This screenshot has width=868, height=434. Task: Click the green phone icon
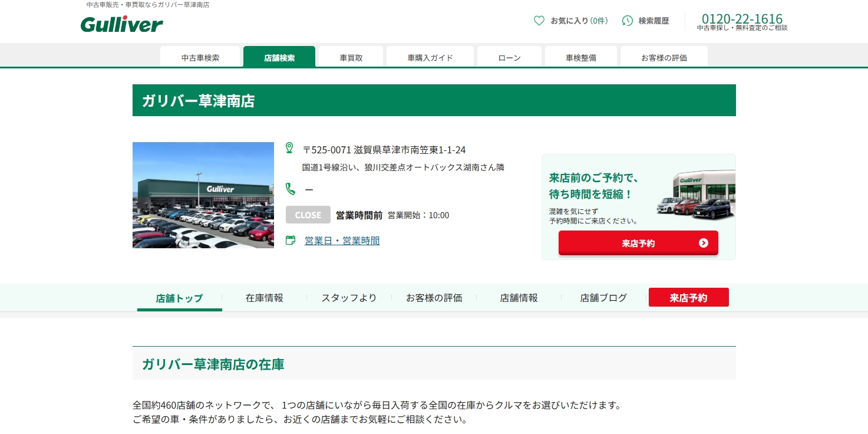pyautogui.click(x=290, y=189)
